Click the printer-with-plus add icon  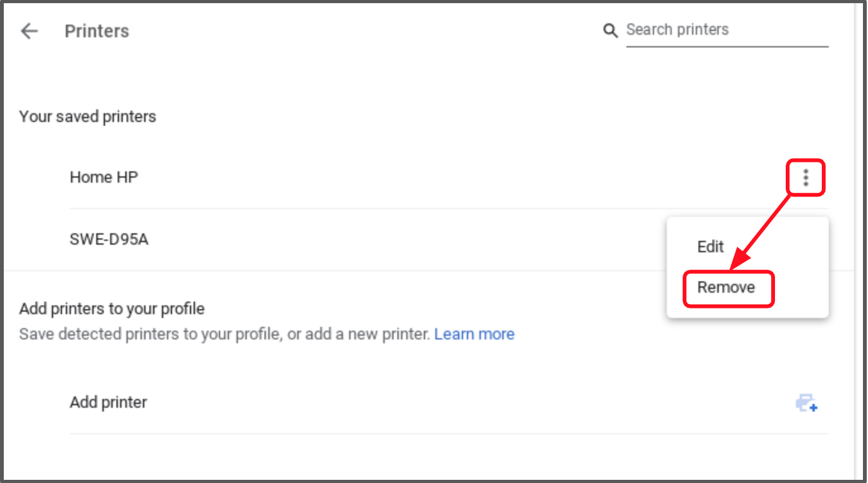pos(807,403)
